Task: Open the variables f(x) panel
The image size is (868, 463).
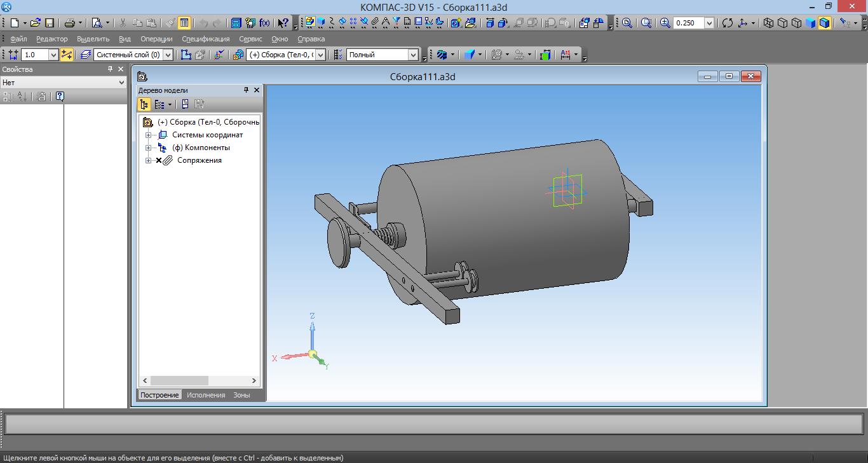Action: (x=265, y=23)
